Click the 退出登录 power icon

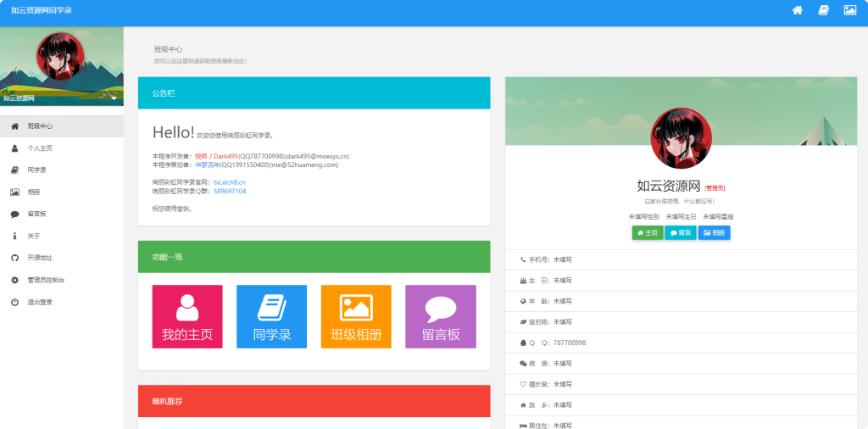tap(14, 302)
